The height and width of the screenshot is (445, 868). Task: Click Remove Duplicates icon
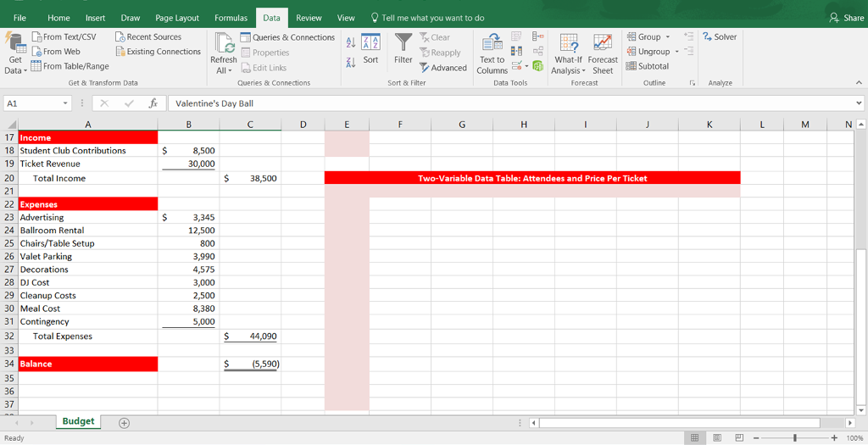point(516,52)
